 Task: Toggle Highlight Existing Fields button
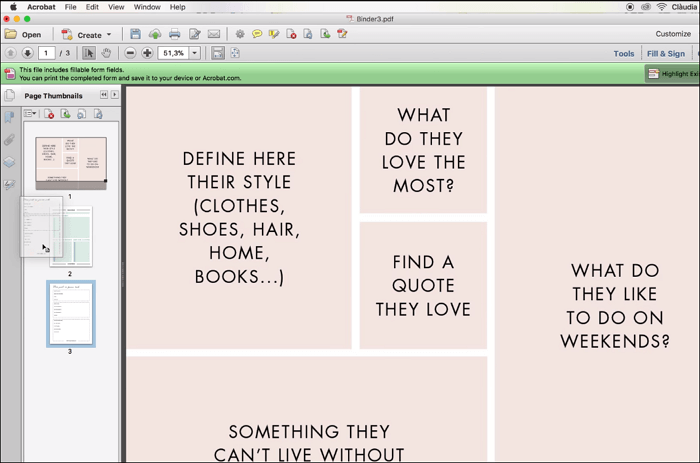[666, 73]
